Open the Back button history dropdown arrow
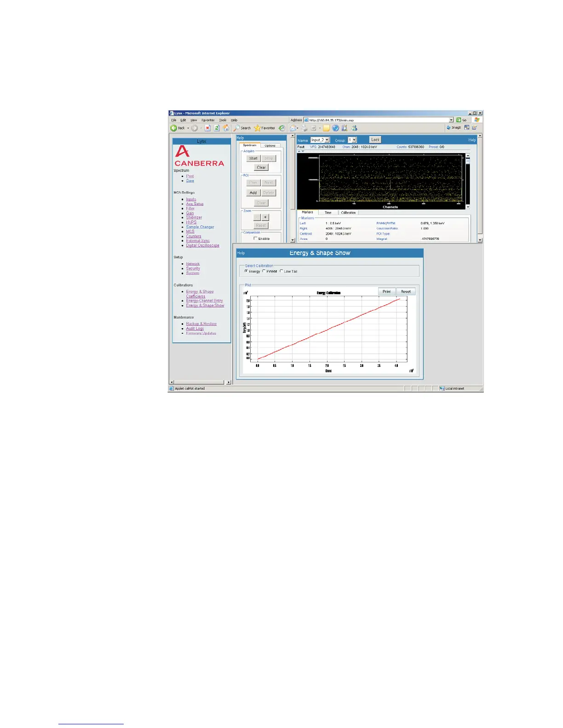This screenshot has width=563, height=728. [x=188, y=128]
